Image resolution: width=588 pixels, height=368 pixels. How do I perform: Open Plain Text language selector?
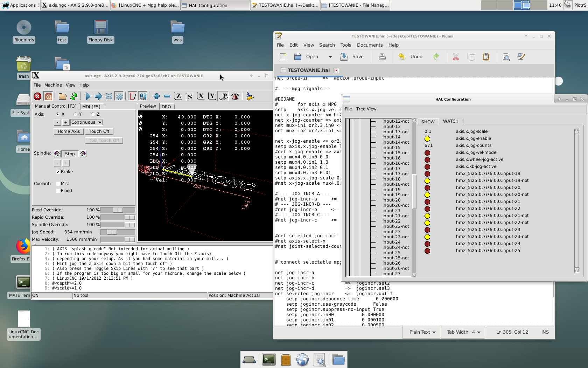click(422, 332)
